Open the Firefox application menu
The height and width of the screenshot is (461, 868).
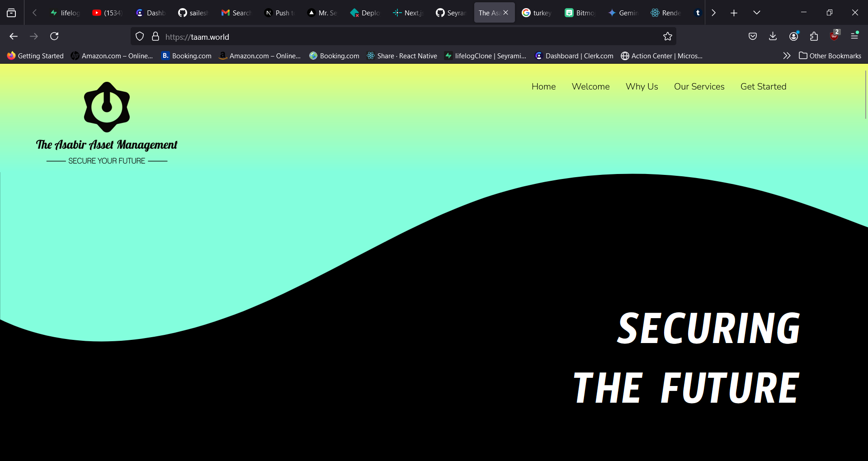point(854,37)
